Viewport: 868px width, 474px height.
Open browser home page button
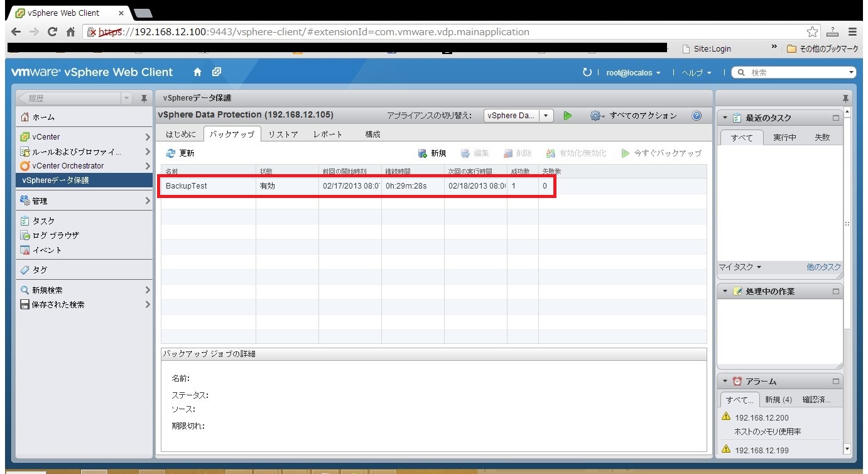pos(71,31)
